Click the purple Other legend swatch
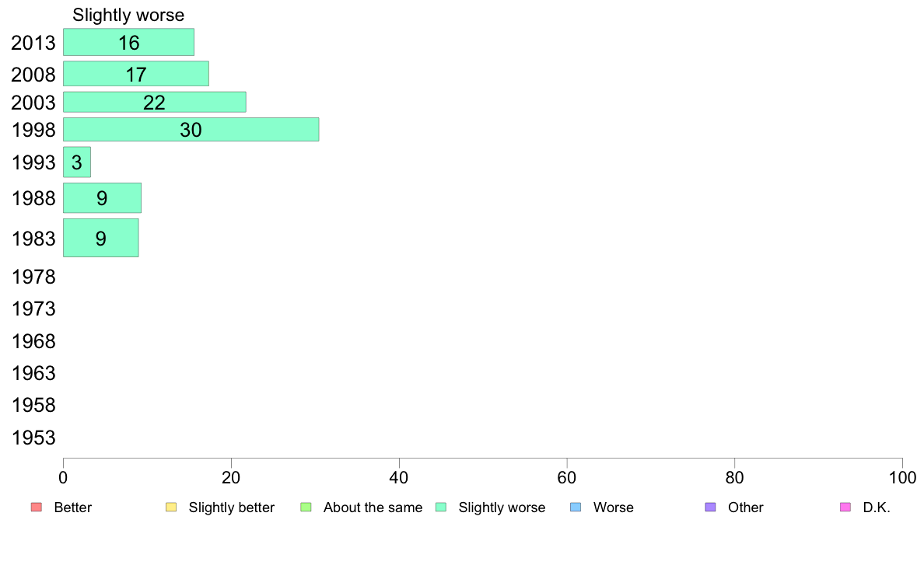 [711, 507]
